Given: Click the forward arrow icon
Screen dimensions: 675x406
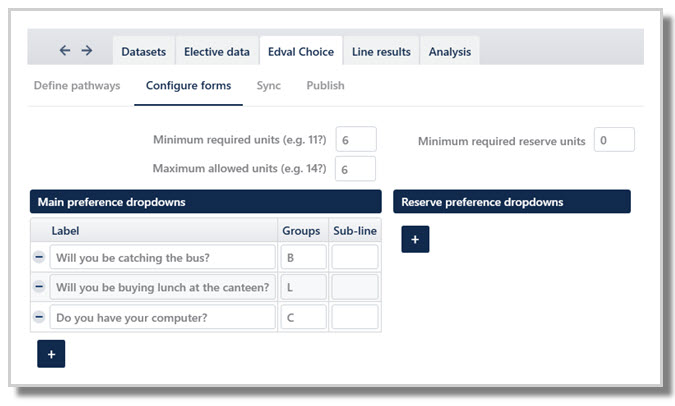Looking at the screenshot, I should [87, 51].
